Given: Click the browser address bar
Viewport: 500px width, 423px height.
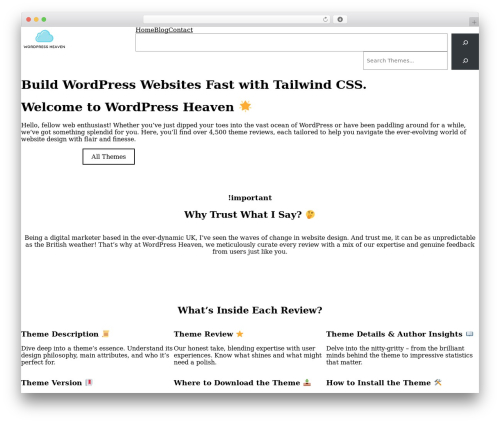Looking at the screenshot, I should (236, 19).
